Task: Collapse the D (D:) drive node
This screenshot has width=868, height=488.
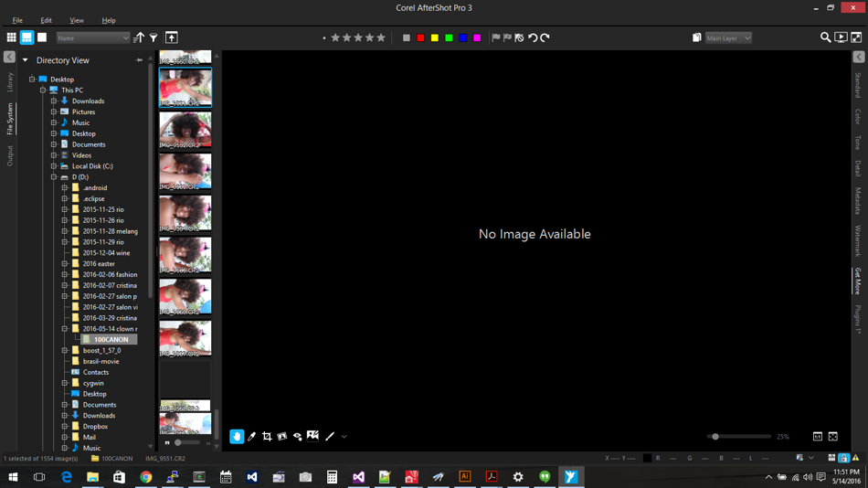Action: (54, 177)
